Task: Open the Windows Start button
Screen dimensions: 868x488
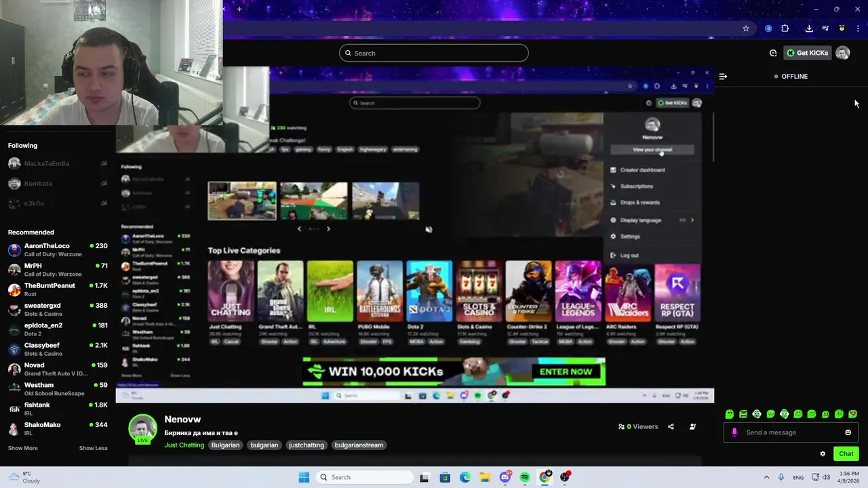Action: pos(304,477)
